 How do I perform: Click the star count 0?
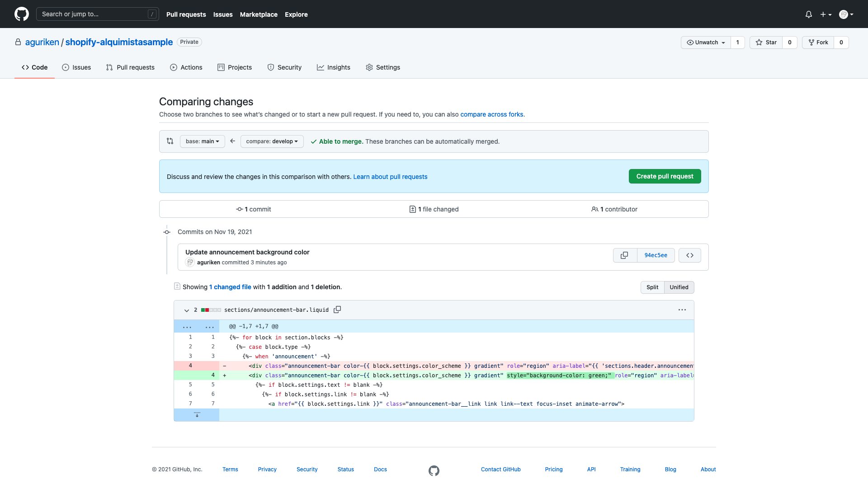point(790,42)
